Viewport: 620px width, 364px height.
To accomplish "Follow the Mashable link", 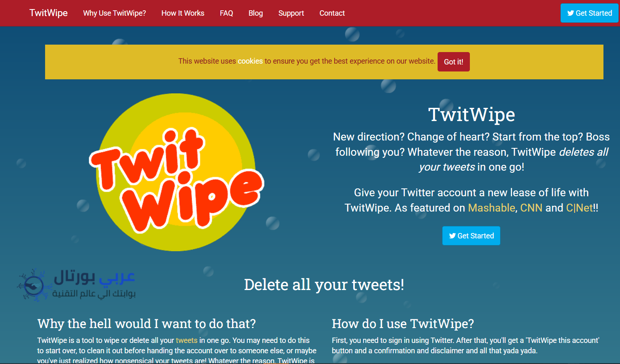I will 491,208.
